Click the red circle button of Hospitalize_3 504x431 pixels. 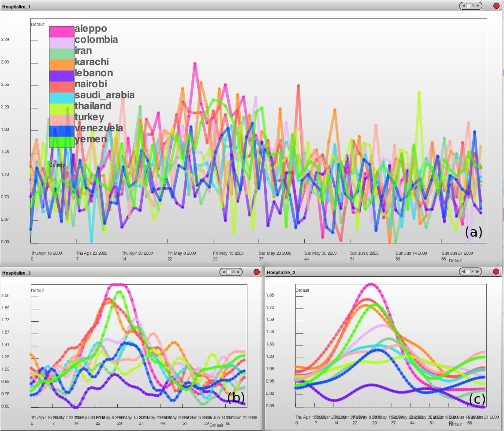256,272
